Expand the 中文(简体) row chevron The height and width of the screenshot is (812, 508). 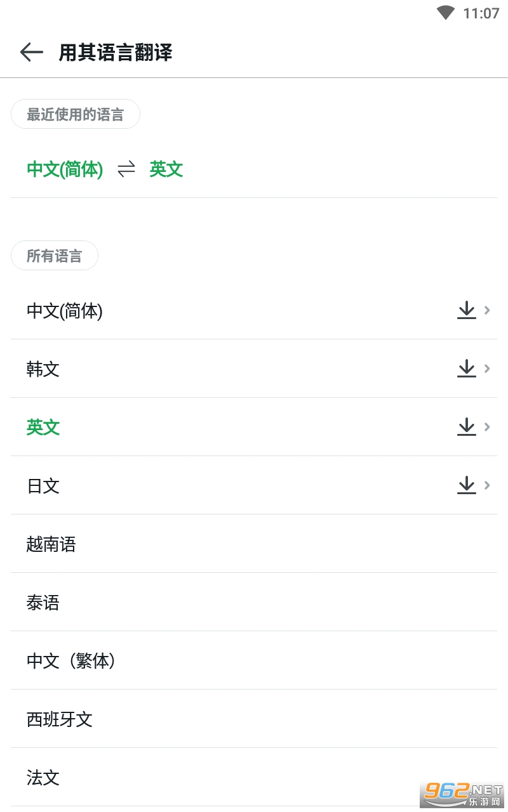tap(488, 310)
